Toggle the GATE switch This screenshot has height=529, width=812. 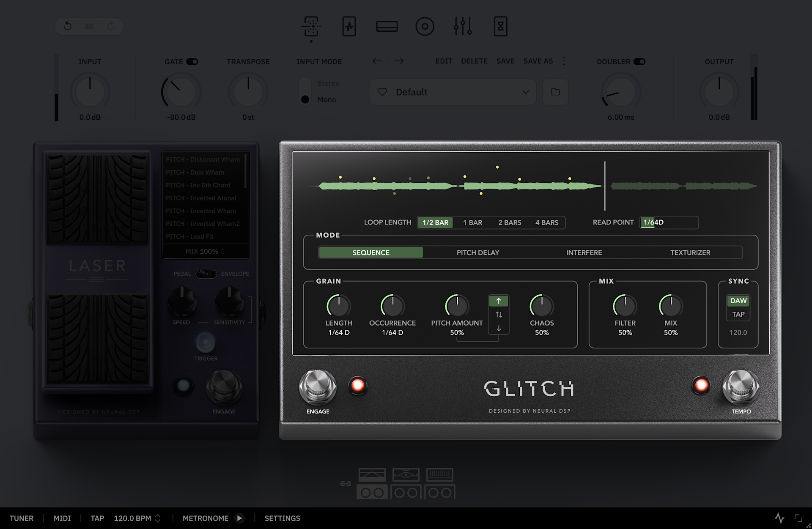click(x=192, y=62)
